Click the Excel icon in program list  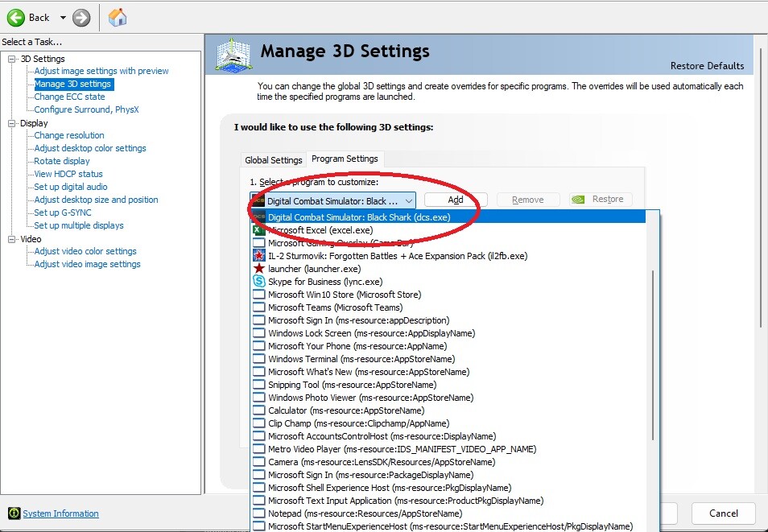[x=258, y=229]
